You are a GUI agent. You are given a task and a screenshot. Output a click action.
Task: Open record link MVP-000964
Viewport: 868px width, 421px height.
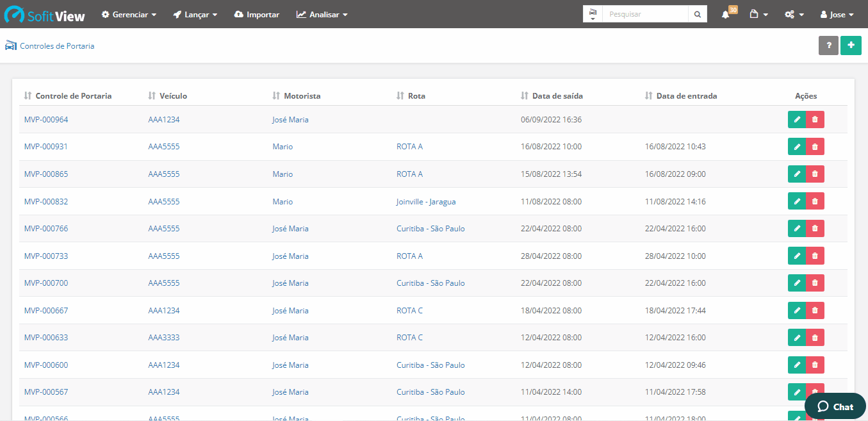(x=46, y=120)
